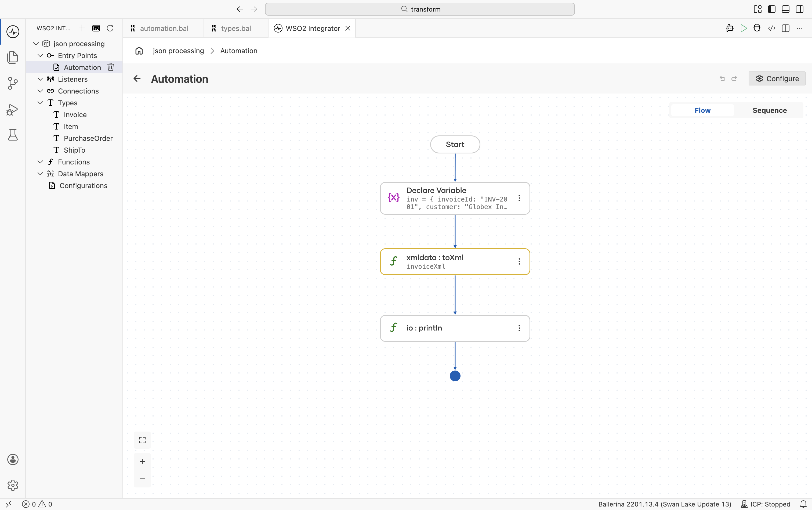The image size is (812, 510).
Task: Click the back arrow beside the Automation title
Action: (137, 78)
